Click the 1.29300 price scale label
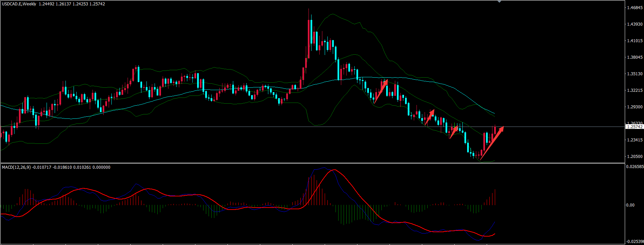 coord(635,107)
